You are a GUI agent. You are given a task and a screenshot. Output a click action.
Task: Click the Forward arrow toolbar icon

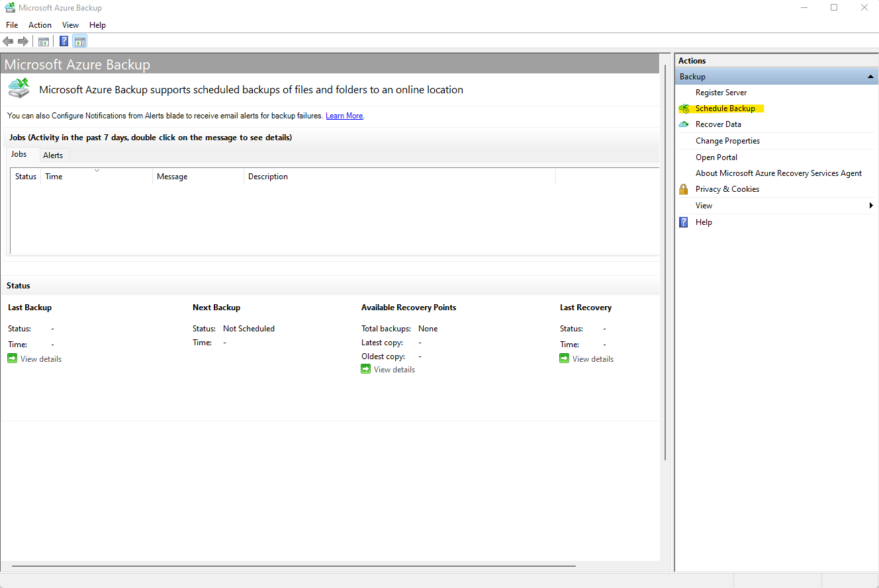tap(23, 42)
